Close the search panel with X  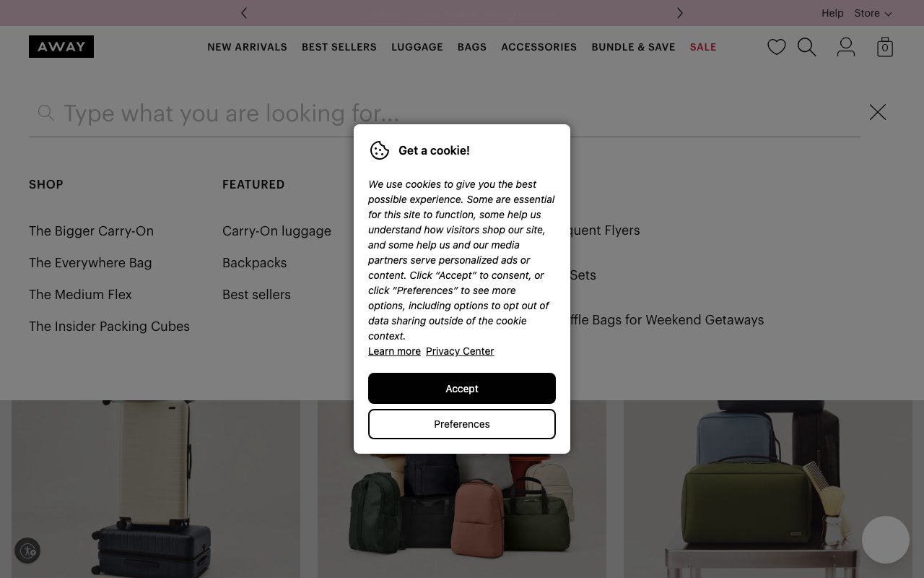click(877, 112)
